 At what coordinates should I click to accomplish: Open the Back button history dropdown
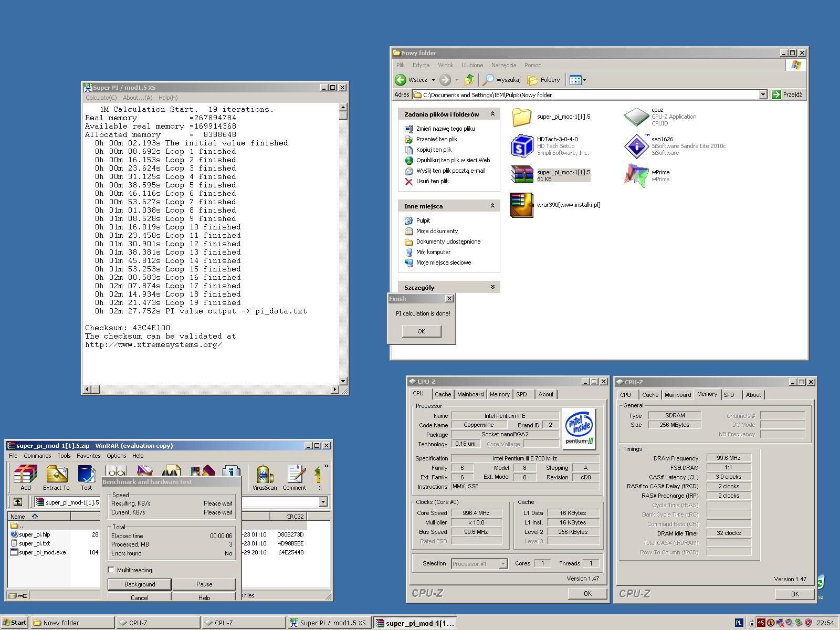[433, 80]
